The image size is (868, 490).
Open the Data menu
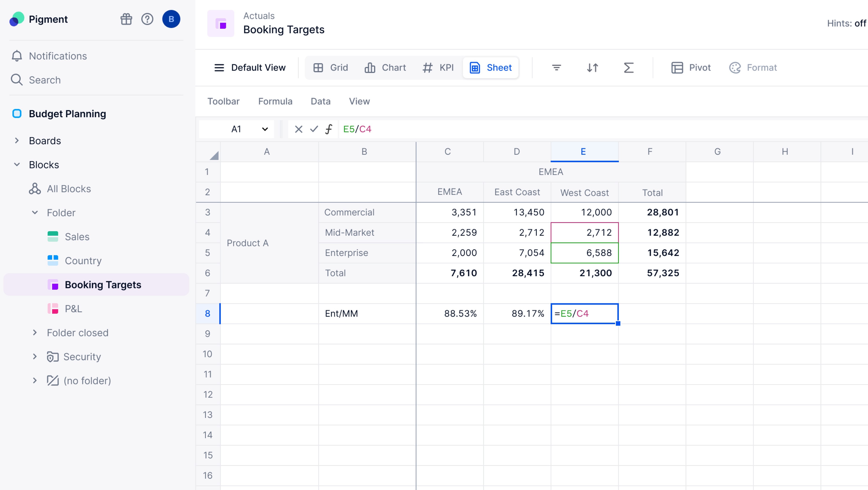coord(320,101)
